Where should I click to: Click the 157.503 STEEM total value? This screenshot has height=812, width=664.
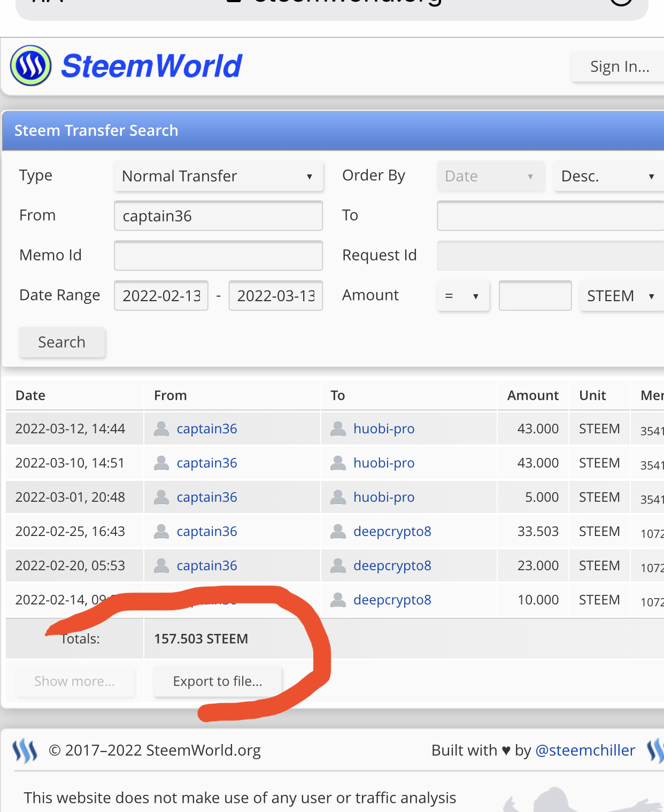click(201, 639)
